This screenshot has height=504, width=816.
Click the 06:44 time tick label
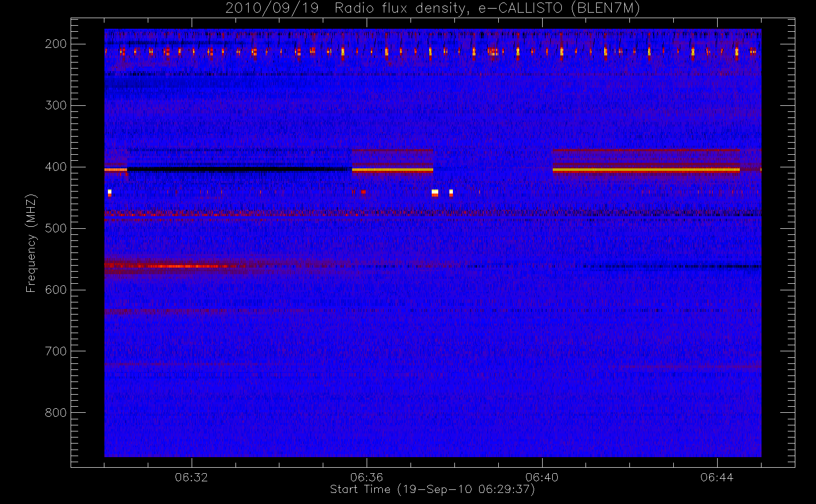click(x=717, y=477)
